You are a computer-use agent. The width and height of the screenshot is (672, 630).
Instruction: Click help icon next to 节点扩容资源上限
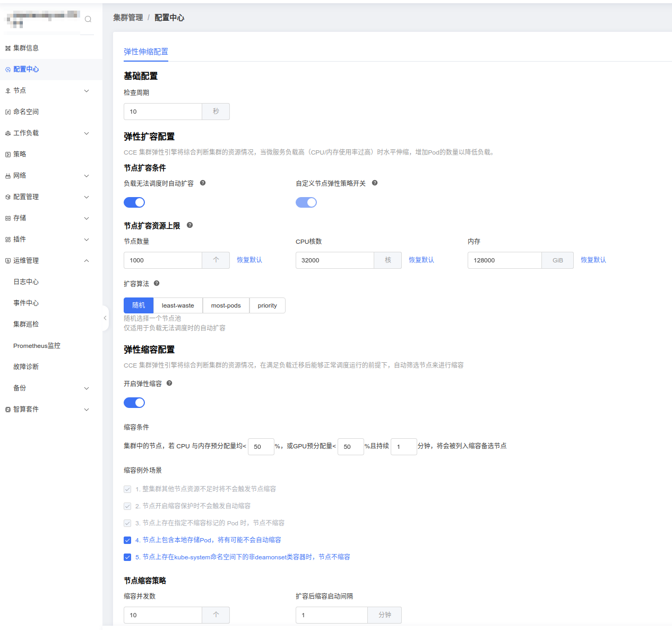pos(190,225)
